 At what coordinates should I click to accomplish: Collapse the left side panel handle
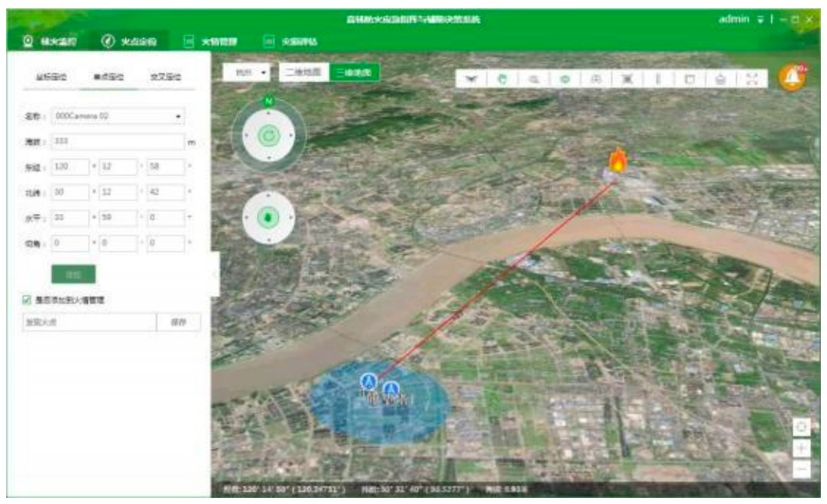216,273
